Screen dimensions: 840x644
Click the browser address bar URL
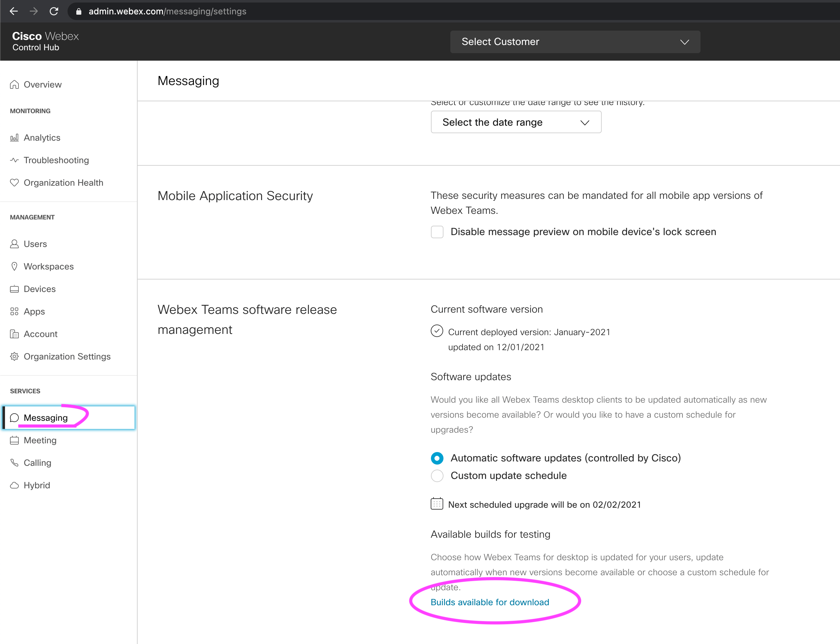167,12
